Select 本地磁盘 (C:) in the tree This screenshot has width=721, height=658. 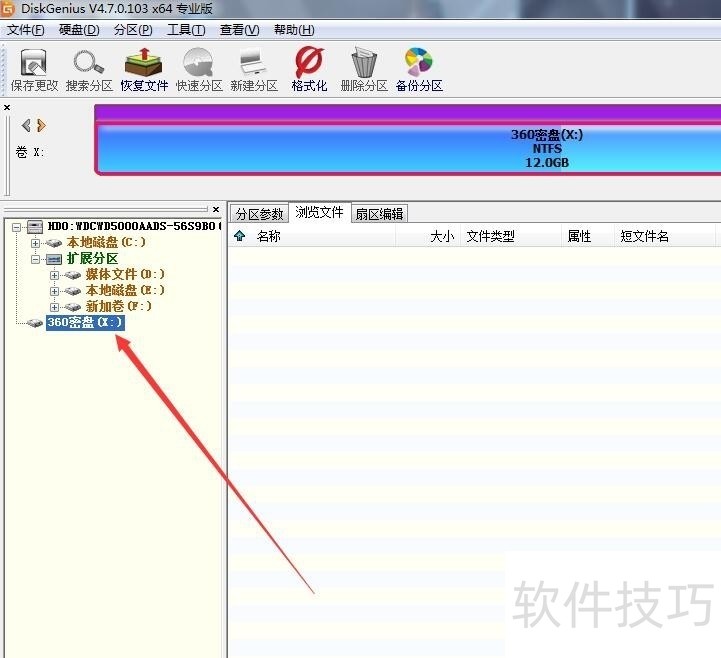tap(106, 242)
